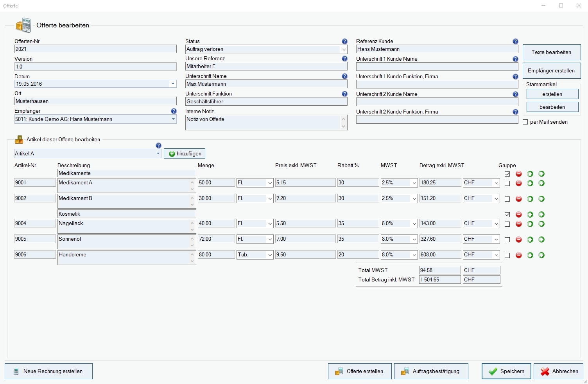Show help for article selection dropdown
The height and width of the screenshot is (384, 588).
pyautogui.click(x=158, y=146)
